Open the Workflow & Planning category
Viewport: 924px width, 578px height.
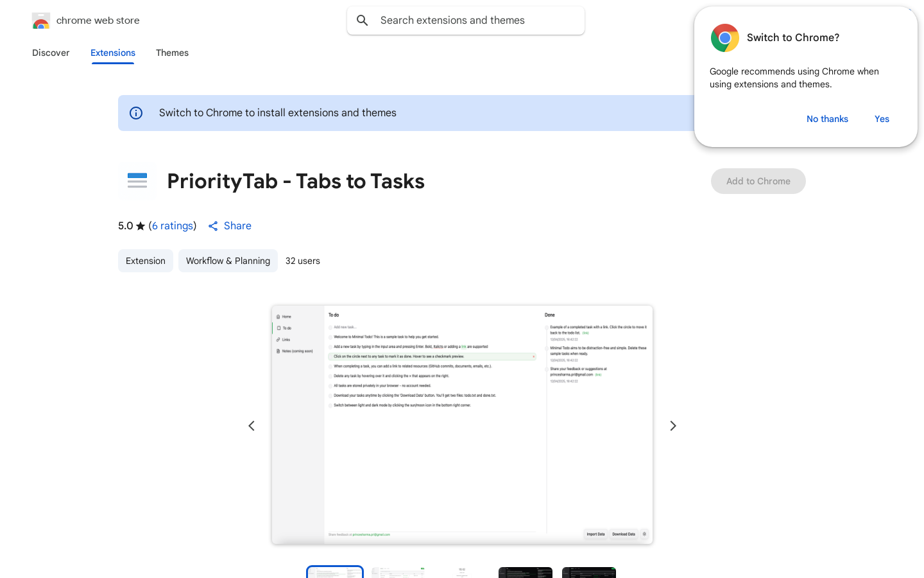click(x=228, y=261)
